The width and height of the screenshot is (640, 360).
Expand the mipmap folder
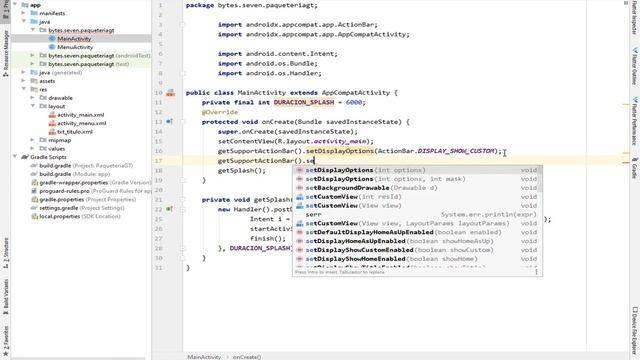click(x=32, y=140)
